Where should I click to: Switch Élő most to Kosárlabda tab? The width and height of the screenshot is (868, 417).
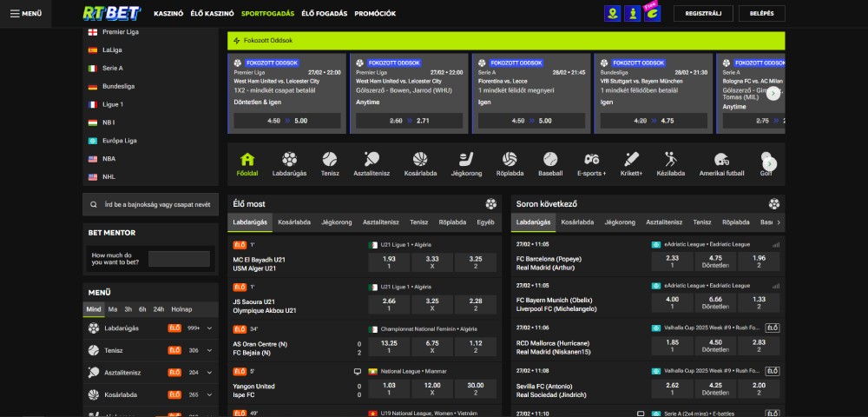pyautogui.click(x=294, y=222)
